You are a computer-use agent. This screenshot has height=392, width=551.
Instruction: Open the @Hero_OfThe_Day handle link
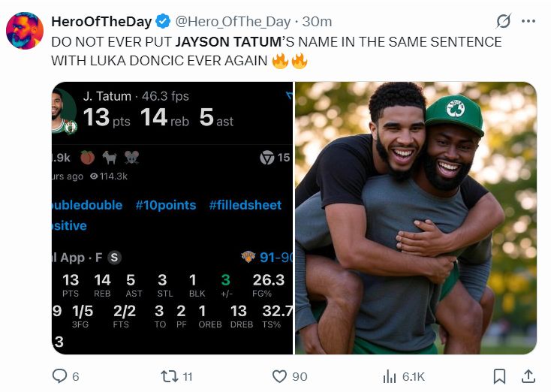tap(233, 22)
